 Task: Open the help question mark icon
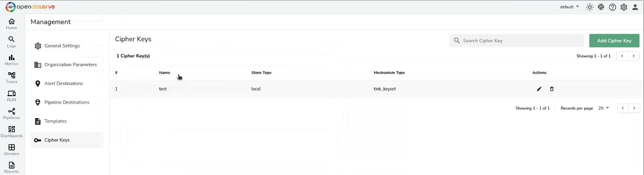(x=613, y=7)
